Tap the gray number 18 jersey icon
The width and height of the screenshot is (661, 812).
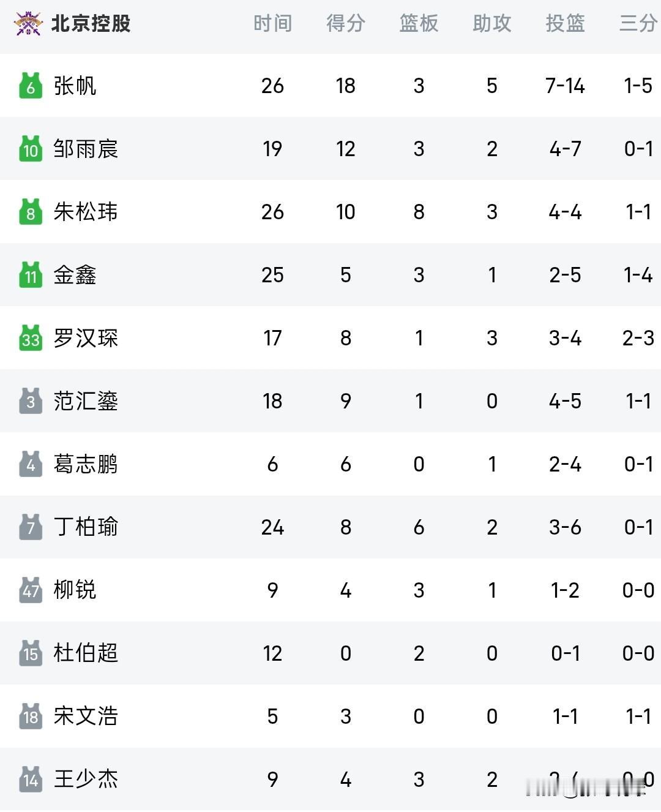point(31,716)
